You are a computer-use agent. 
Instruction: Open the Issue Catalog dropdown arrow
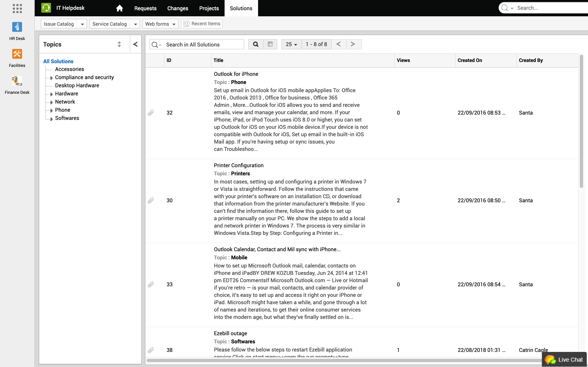click(82, 24)
